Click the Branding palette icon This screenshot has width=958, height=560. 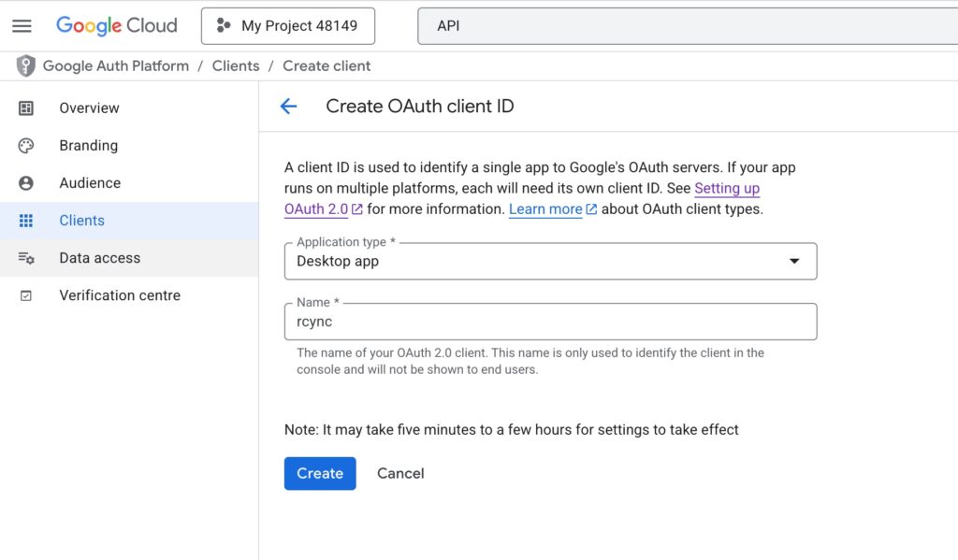[25, 145]
